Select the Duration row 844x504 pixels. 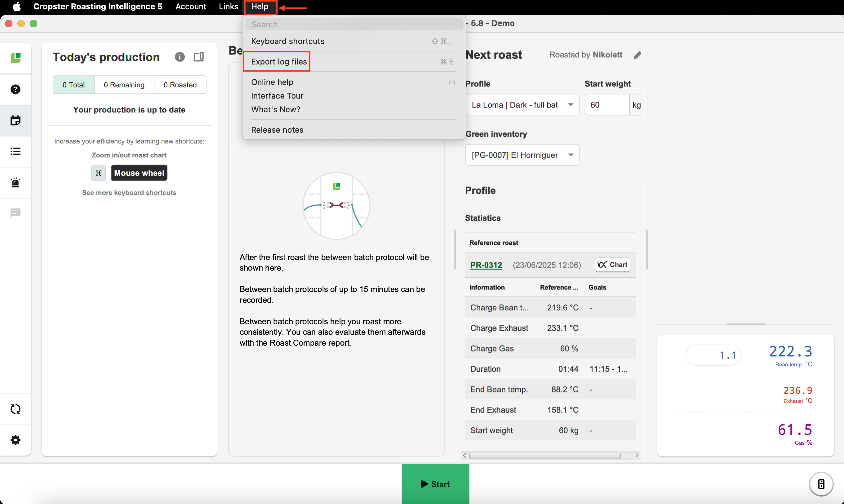[x=550, y=369]
